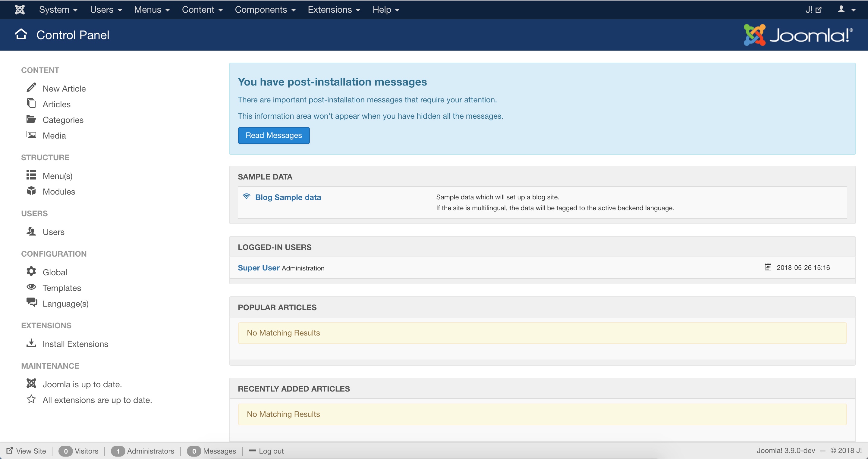868x459 pixels.
Task: Click the Control Panel home icon
Action: [21, 34]
